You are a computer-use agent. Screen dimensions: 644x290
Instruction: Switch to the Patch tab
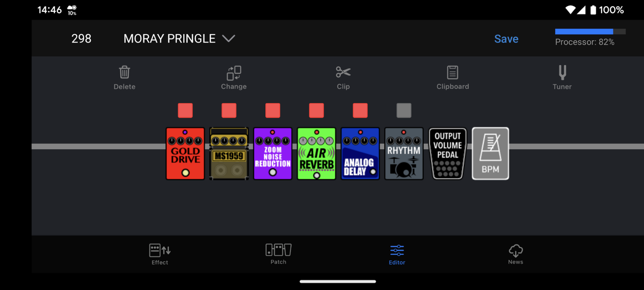click(x=278, y=254)
